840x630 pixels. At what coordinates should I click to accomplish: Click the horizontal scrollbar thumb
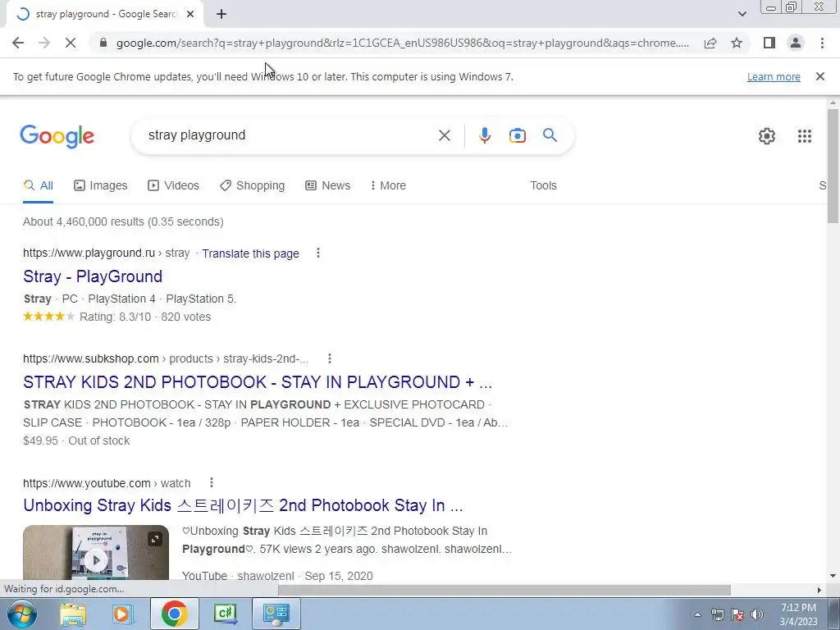click(x=504, y=590)
